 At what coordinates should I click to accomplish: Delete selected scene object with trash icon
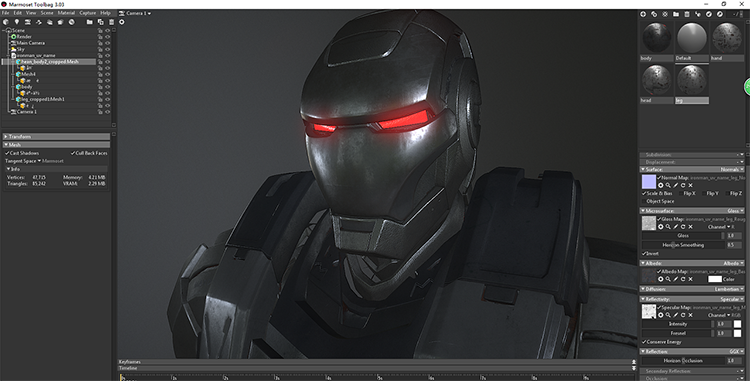(111, 22)
